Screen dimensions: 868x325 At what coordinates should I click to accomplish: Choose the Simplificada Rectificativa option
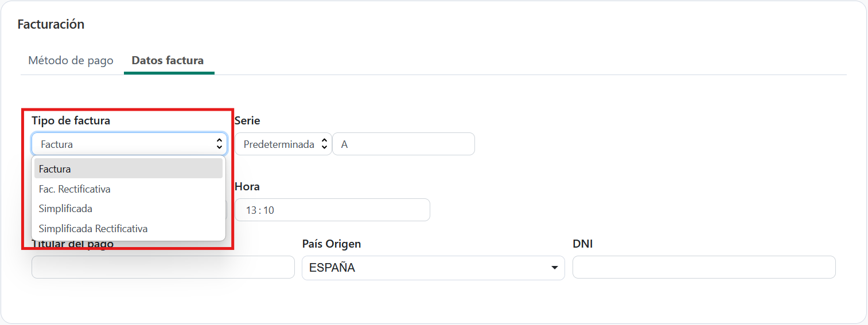click(x=93, y=229)
